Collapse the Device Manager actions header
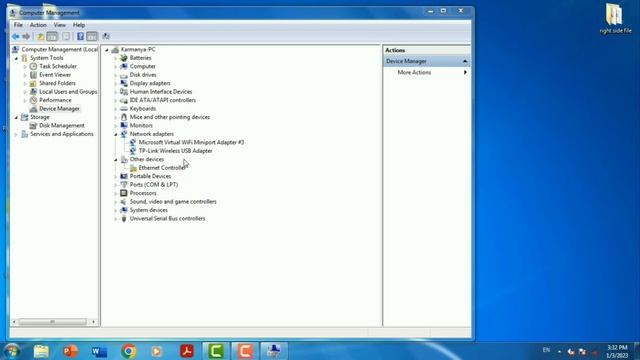 [465, 61]
